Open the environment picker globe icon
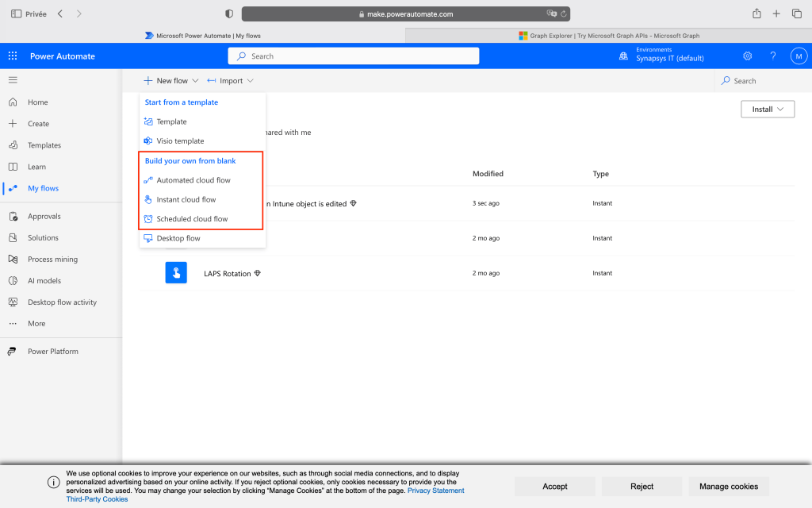812x508 pixels. tap(623, 56)
